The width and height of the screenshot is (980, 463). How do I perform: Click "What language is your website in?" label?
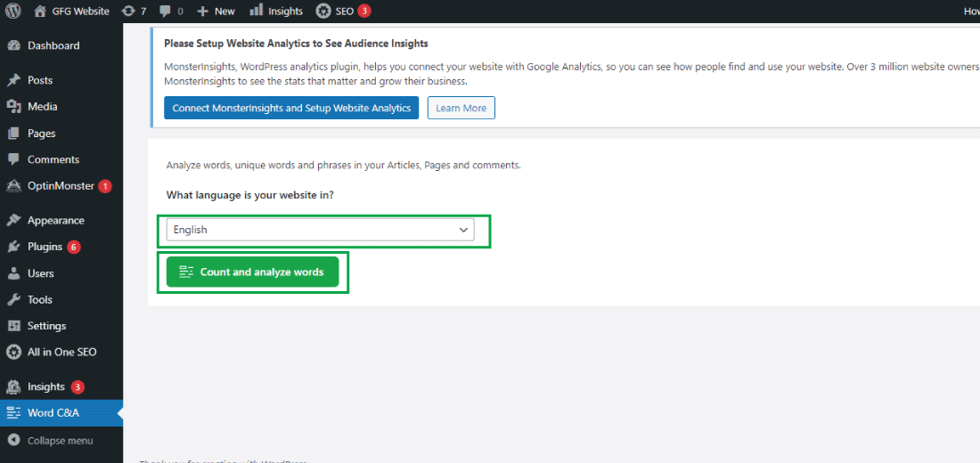[250, 195]
